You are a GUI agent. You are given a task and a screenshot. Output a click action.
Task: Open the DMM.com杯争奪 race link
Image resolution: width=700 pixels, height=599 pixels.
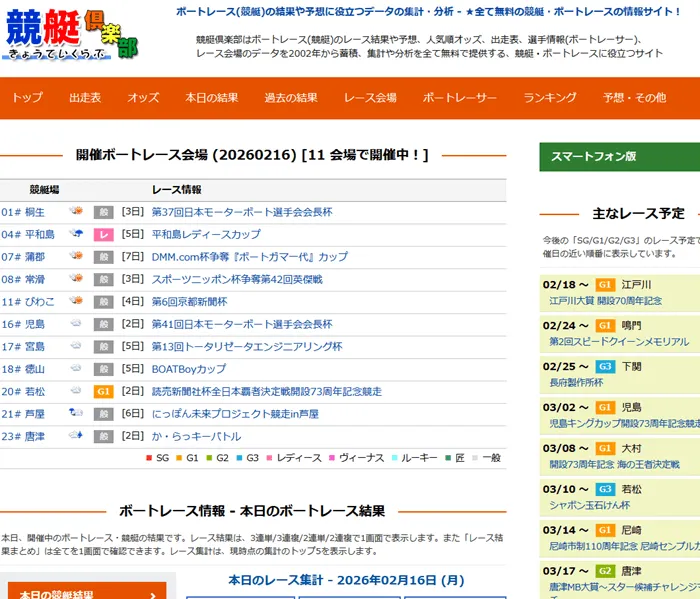coord(250,257)
